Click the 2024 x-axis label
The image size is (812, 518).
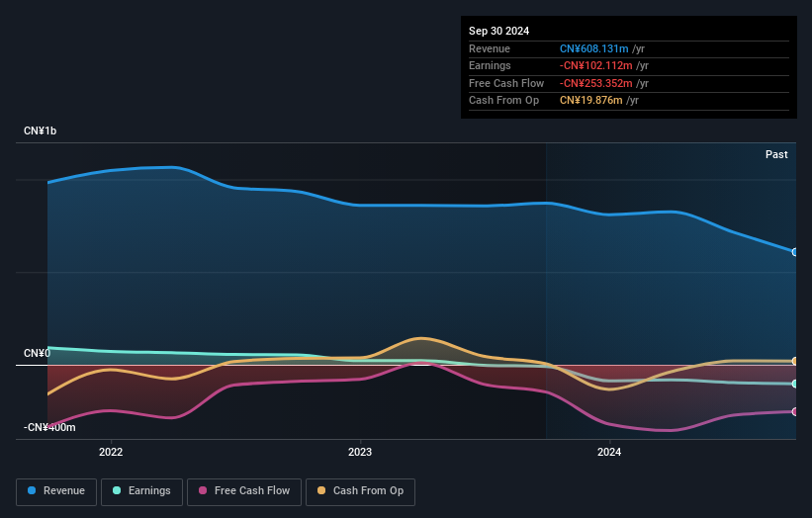pyautogui.click(x=609, y=453)
